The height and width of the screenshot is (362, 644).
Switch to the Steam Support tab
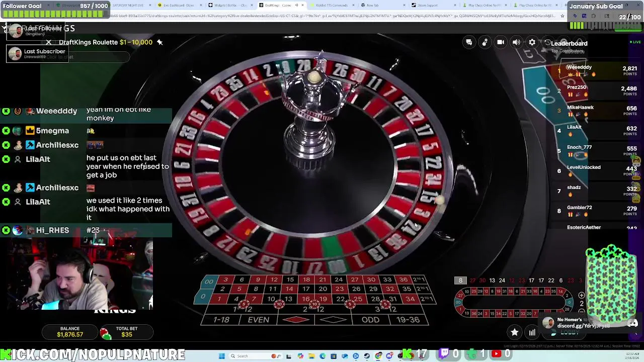[431, 5]
